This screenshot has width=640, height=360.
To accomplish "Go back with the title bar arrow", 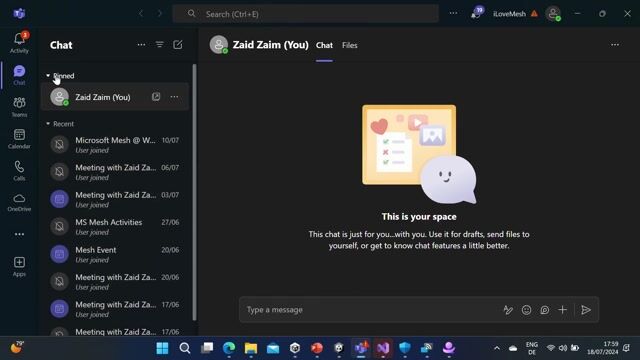I will 141,13.
